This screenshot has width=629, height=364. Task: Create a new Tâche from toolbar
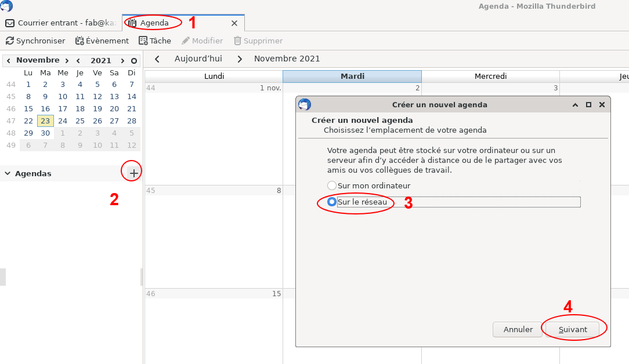(x=155, y=41)
